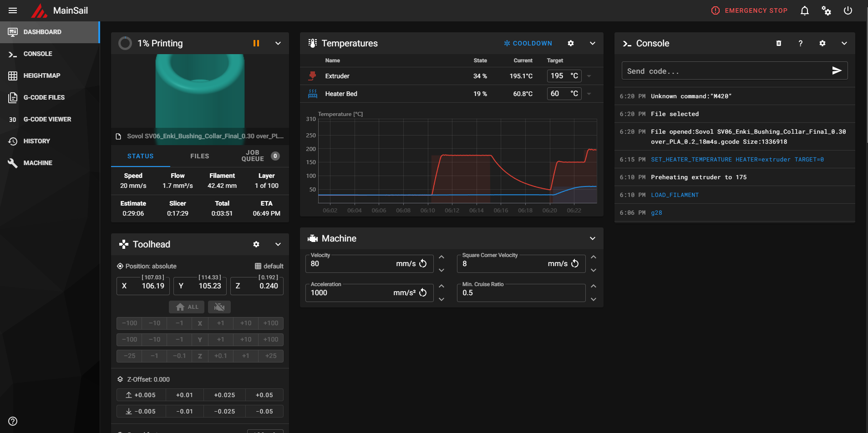Click the Min. Cruise Ratio field
868x433 pixels.
[x=521, y=293]
